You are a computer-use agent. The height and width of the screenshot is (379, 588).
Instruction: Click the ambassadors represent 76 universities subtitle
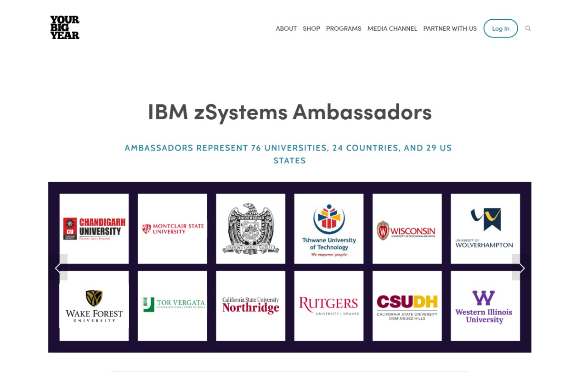pos(289,154)
